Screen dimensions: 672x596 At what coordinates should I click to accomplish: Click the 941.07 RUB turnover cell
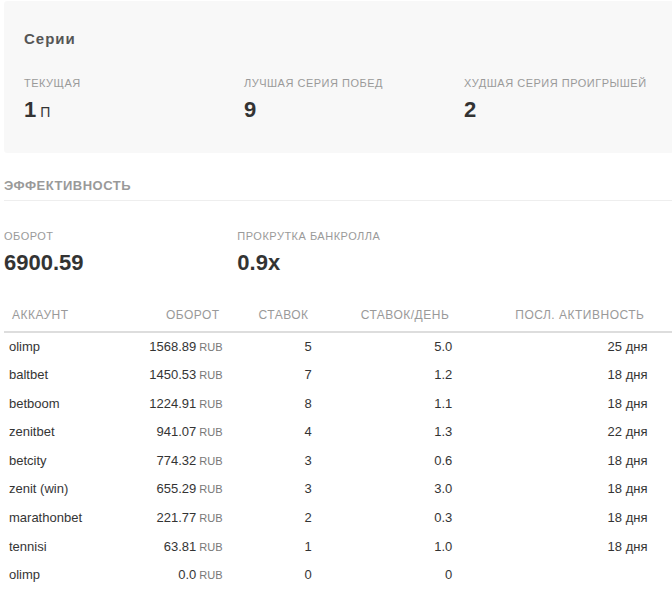[189, 432]
